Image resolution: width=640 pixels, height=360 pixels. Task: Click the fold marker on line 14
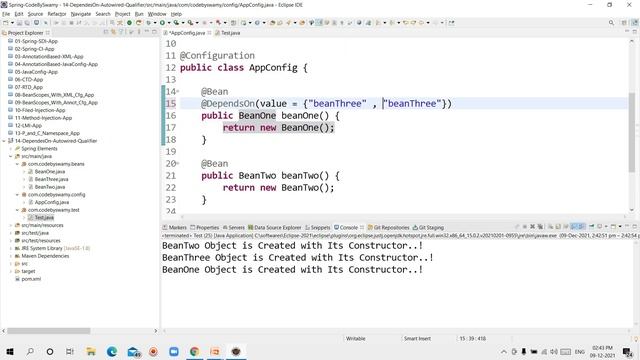(x=178, y=92)
